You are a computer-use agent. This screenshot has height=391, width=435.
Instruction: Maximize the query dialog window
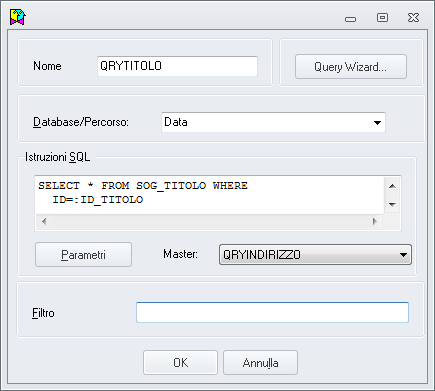pyautogui.click(x=382, y=17)
